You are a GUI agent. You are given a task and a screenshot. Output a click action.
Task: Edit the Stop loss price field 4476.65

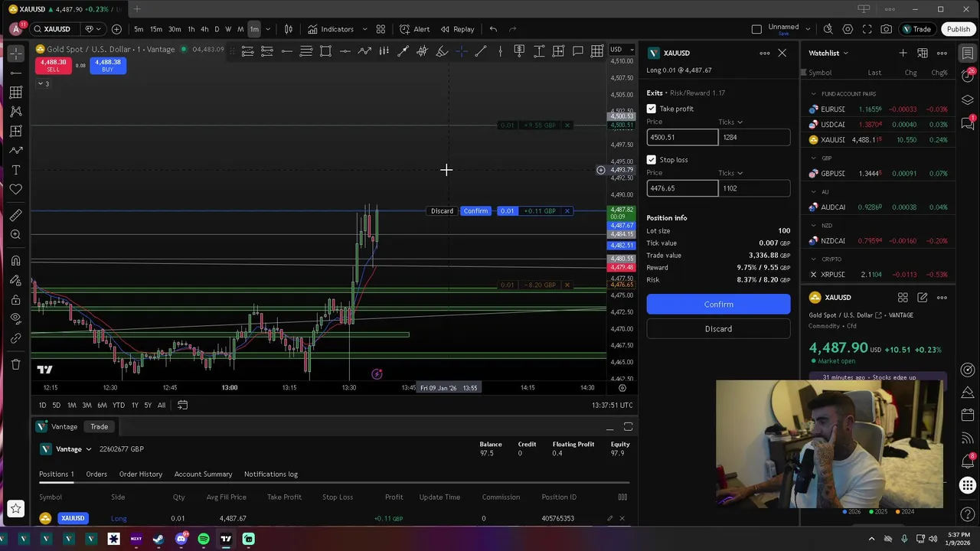pyautogui.click(x=682, y=188)
